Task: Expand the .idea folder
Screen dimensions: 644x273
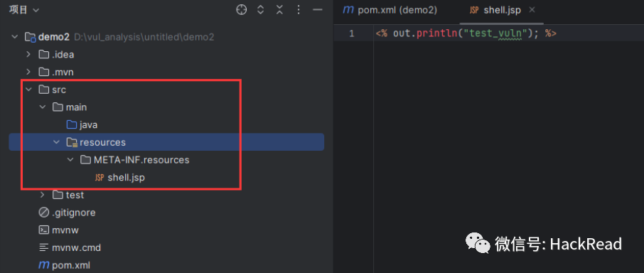Action: (28, 54)
